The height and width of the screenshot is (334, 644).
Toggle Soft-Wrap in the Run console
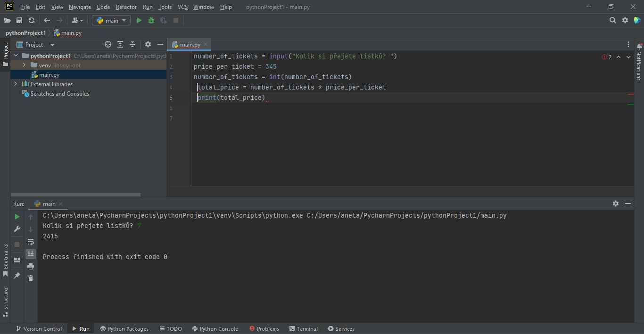pyautogui.click(x=31, y=241)
